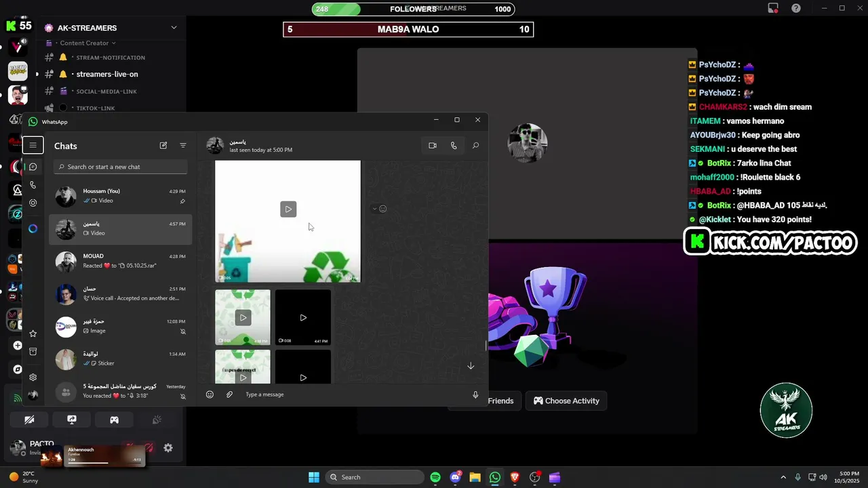868x488 pixels.
Task: Open Discord help question mark icon
Action: tap(796, 8)
